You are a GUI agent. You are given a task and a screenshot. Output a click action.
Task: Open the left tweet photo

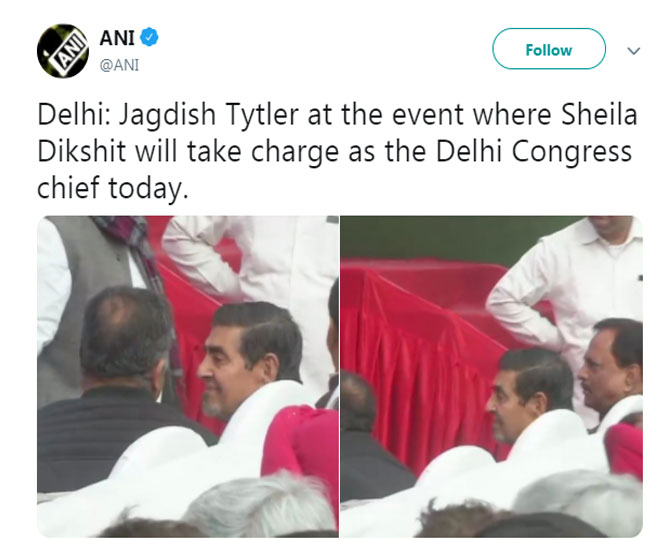188,377
